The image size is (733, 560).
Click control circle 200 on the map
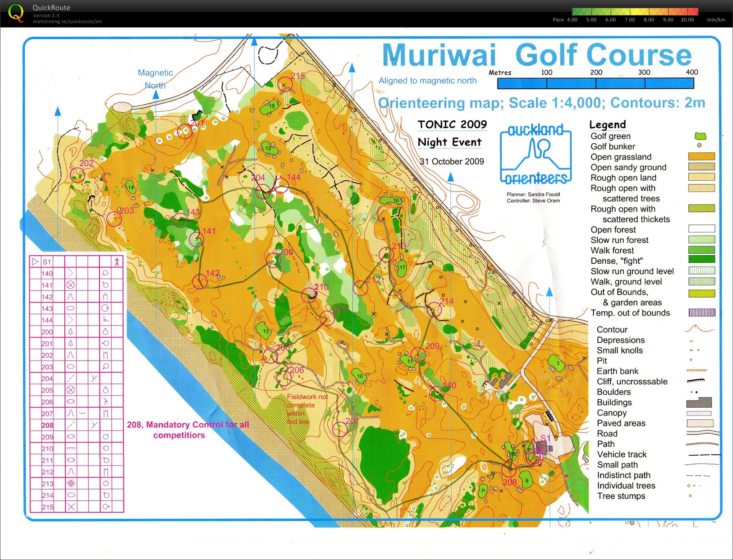273,261
